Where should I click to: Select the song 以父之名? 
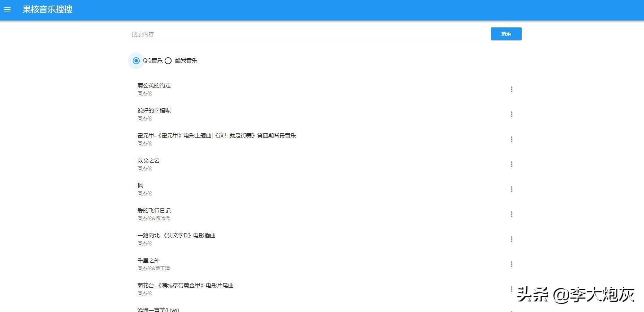pos(148,160)
